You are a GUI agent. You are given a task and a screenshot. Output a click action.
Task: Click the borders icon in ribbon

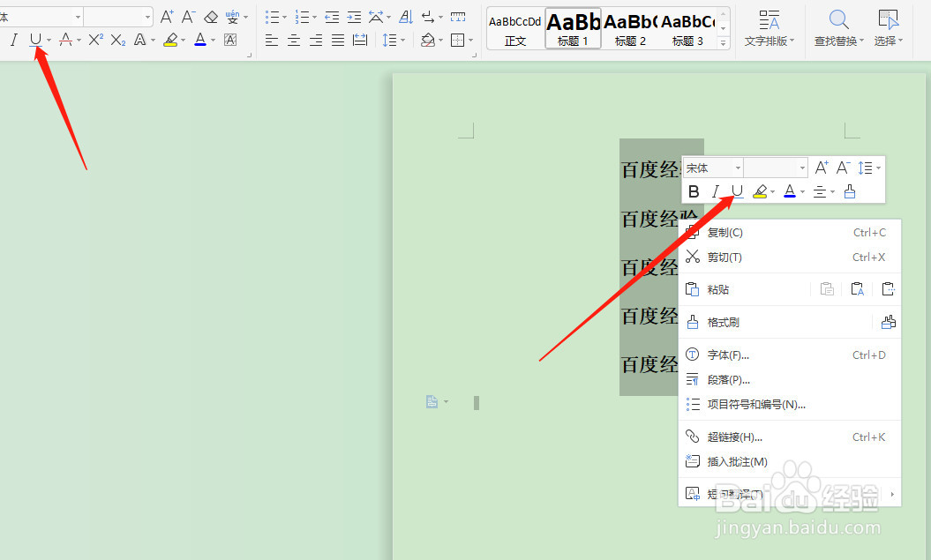point(458,41)
